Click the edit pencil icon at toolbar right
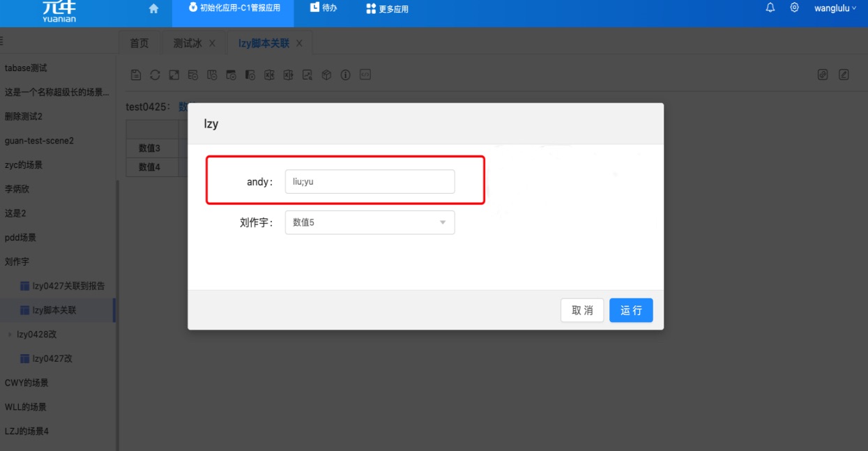This screenshot has width=868, height=451. pyautogui.click(x=844, y=75)
